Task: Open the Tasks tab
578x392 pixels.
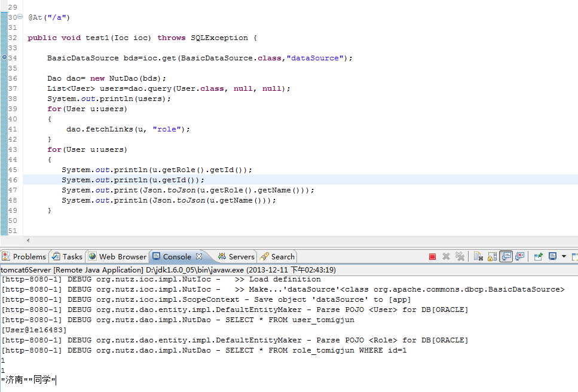Action: pyautogui.click(x=68, y=257)
